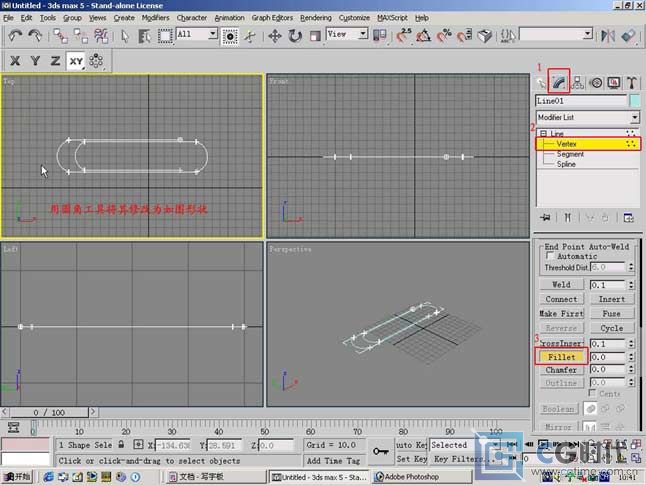The width and height of the screenshot is (646, 485).
Task: Open the Hierarchy panel tab
Action: pyautogui.click(x=578, y=82)
